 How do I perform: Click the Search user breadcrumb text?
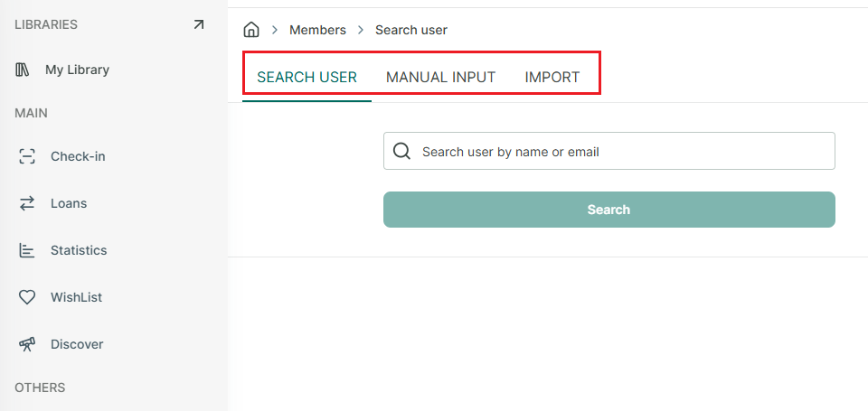pos(411,30)
